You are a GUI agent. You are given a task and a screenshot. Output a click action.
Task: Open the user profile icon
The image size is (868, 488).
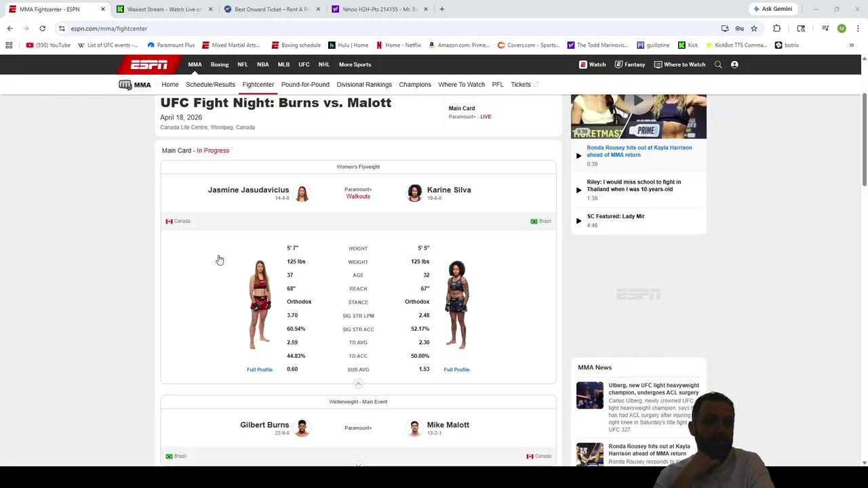(734, 64)
